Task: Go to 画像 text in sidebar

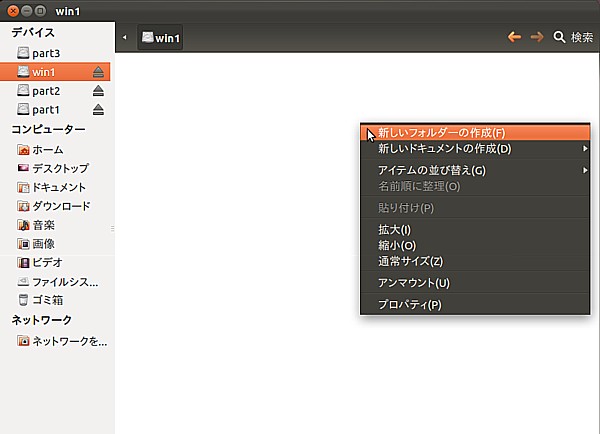Action: tap(44, 244)
